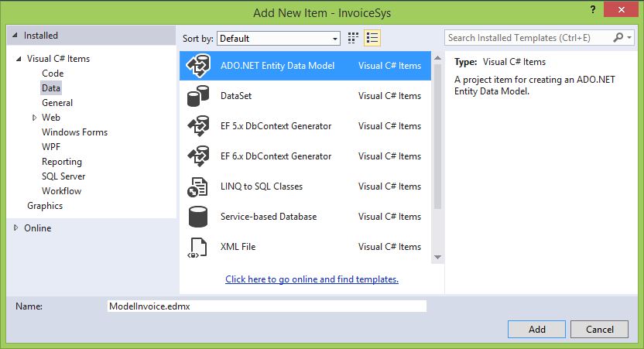Select the Web category
This screenshot has width=644, height=349.
(51, 118)
